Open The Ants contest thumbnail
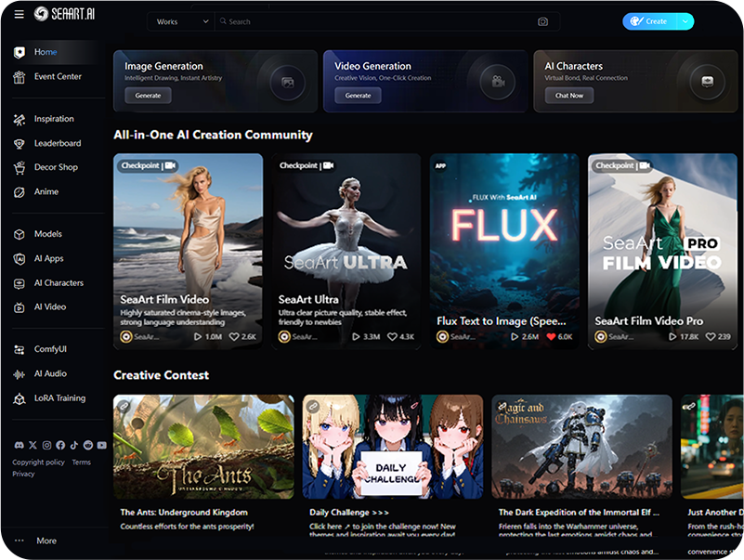This screenshot has height=560, width=744. pos(203,447)
